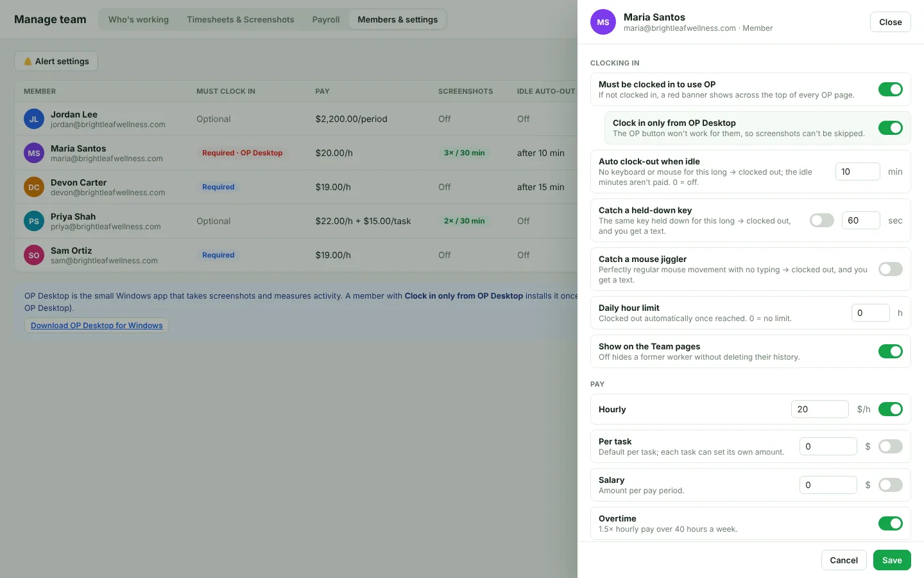Click Maria Santos's avatar in panel header

pyautogui.click(x=603, y=22)
